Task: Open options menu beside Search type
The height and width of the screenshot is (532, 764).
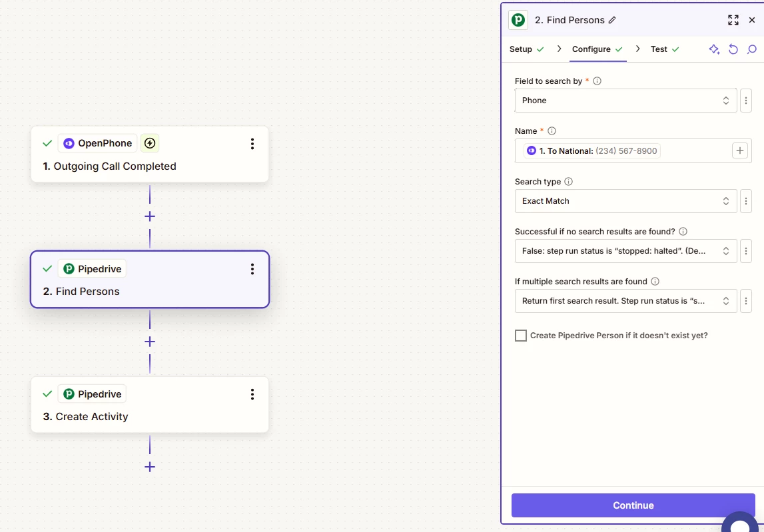Action: tap(746, 201)
